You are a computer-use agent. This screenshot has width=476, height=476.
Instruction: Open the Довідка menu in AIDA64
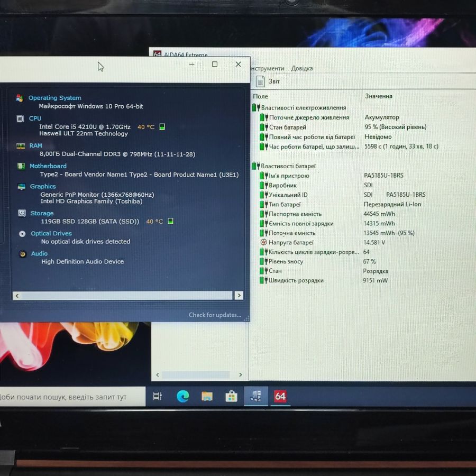tap(302, 68)
